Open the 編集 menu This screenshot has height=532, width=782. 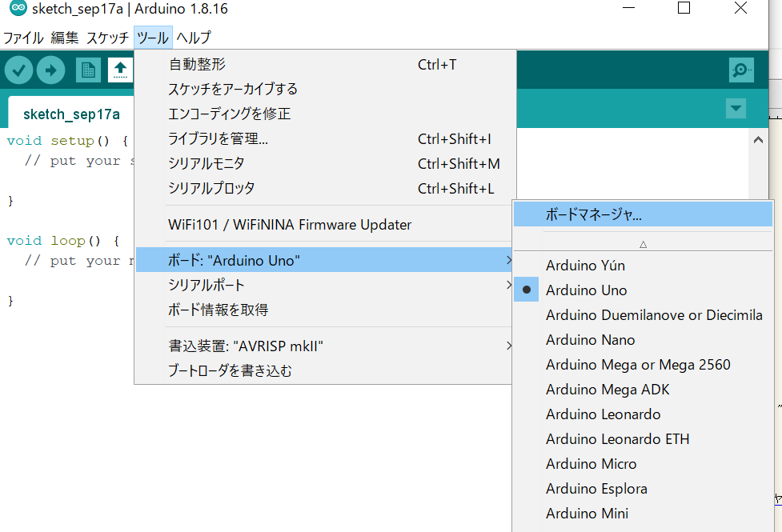click(x=65, y=38)
